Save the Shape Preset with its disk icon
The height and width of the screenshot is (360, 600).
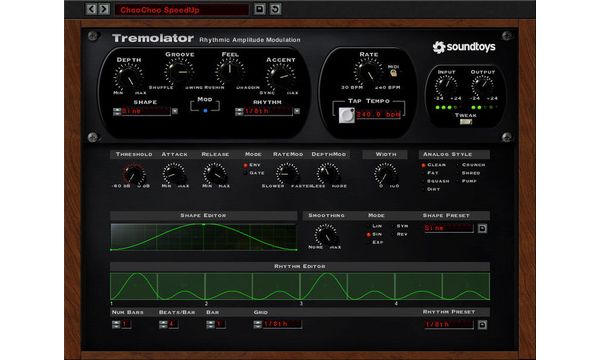pos(482,228)
